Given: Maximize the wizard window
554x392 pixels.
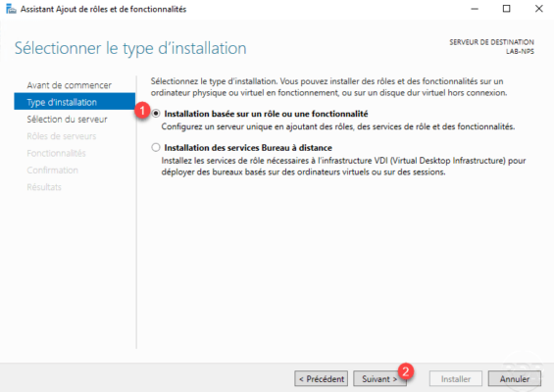Looking at the screenshot, I should pyautogui.click(x=506, y=9).
